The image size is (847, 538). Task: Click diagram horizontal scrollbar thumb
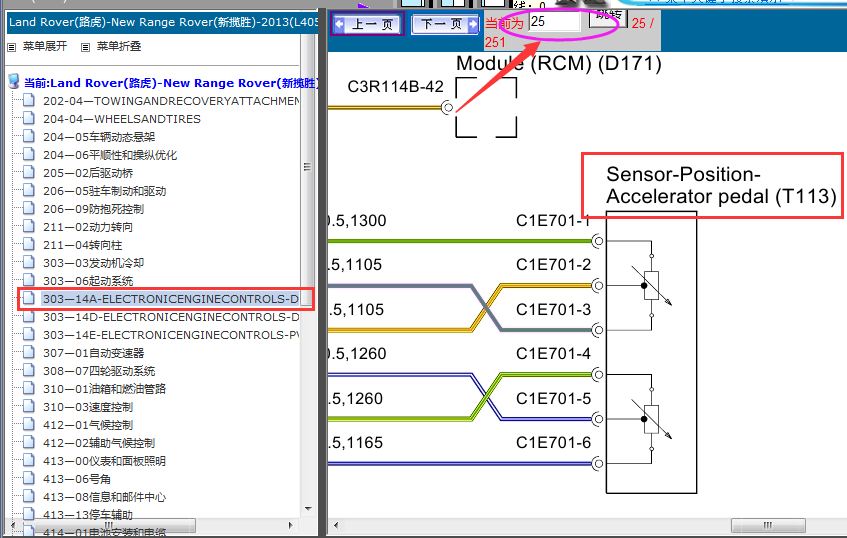pyautogui.click(x=768, y=525)
